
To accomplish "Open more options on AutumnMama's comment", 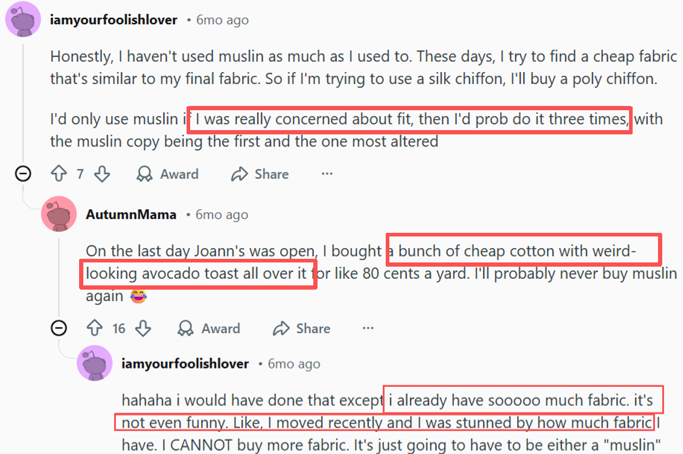I will 368,328.
